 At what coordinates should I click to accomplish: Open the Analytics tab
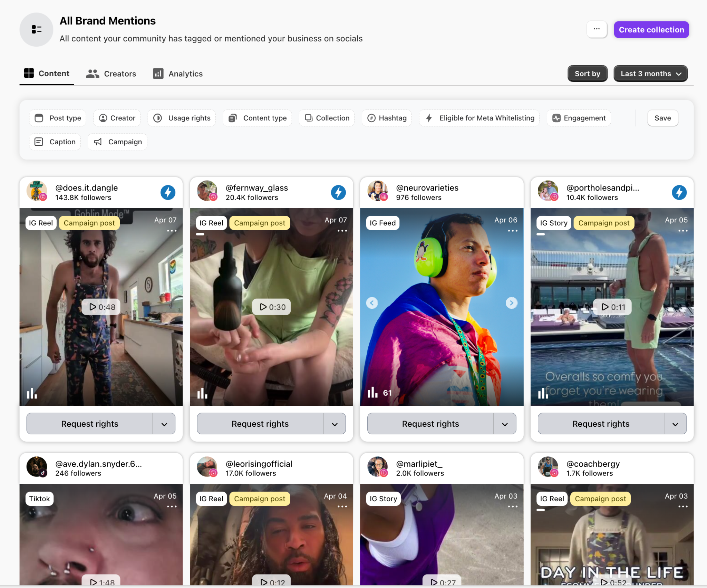coord(178,74)
